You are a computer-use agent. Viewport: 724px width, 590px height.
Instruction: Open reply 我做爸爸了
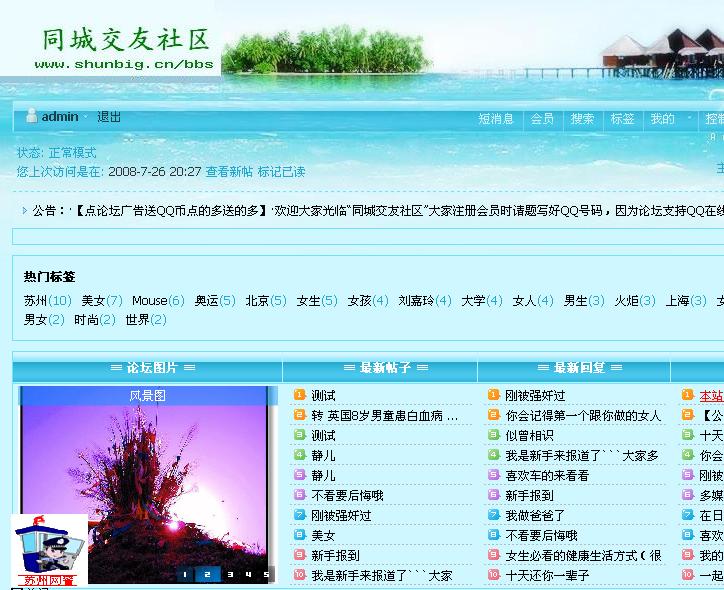pyautogui.click(x=535, y=516)
